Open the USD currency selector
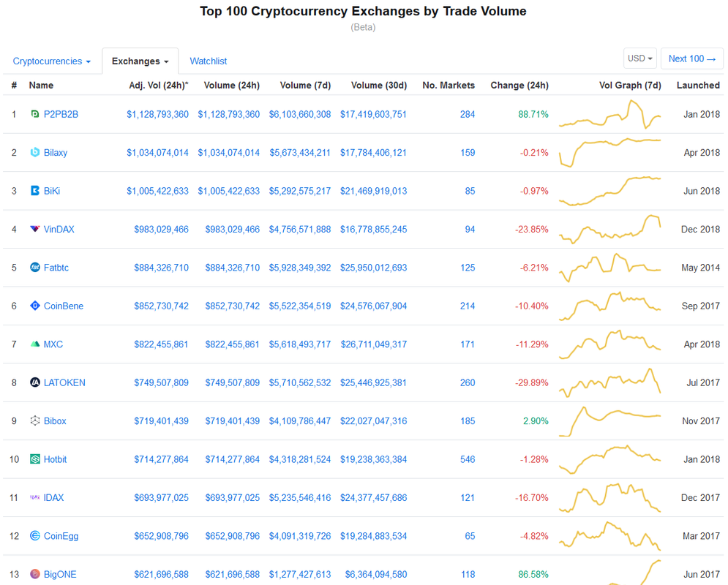 pos(639,58)
